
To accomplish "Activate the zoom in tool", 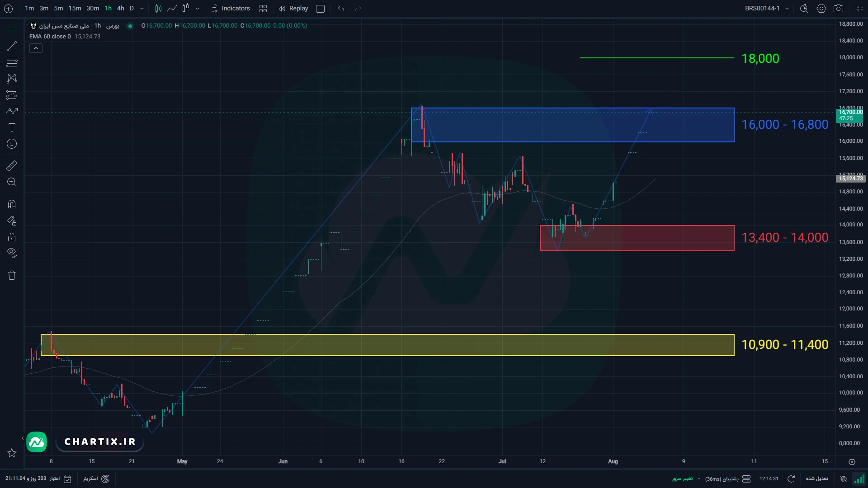I will pos(12,182).
